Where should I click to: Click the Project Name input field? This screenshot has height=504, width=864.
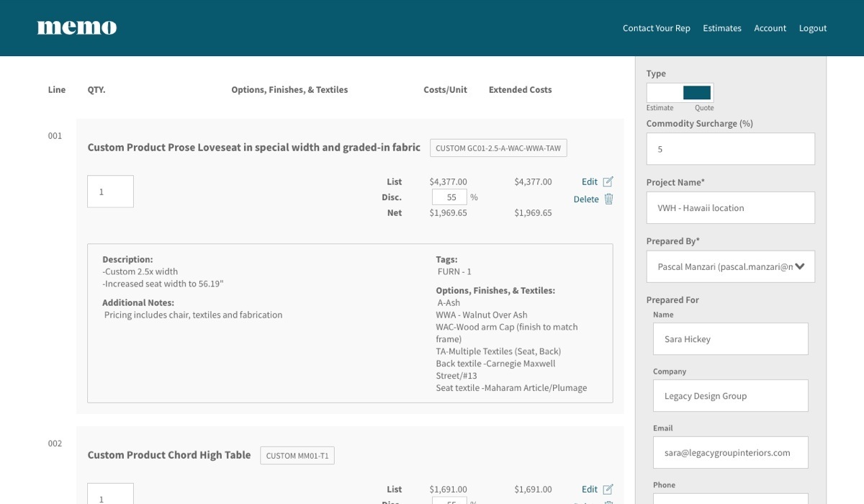pyautogui.click(x=730, y=207)
